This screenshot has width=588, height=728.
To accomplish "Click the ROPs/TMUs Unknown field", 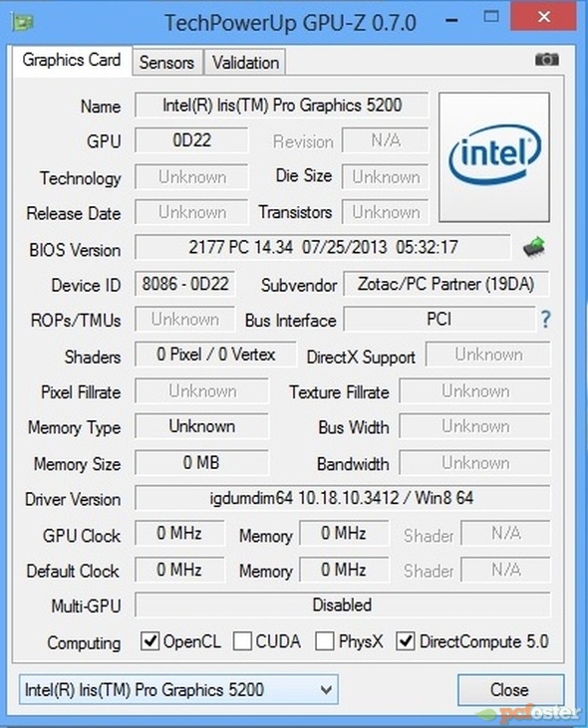I will tap(184, 319).
